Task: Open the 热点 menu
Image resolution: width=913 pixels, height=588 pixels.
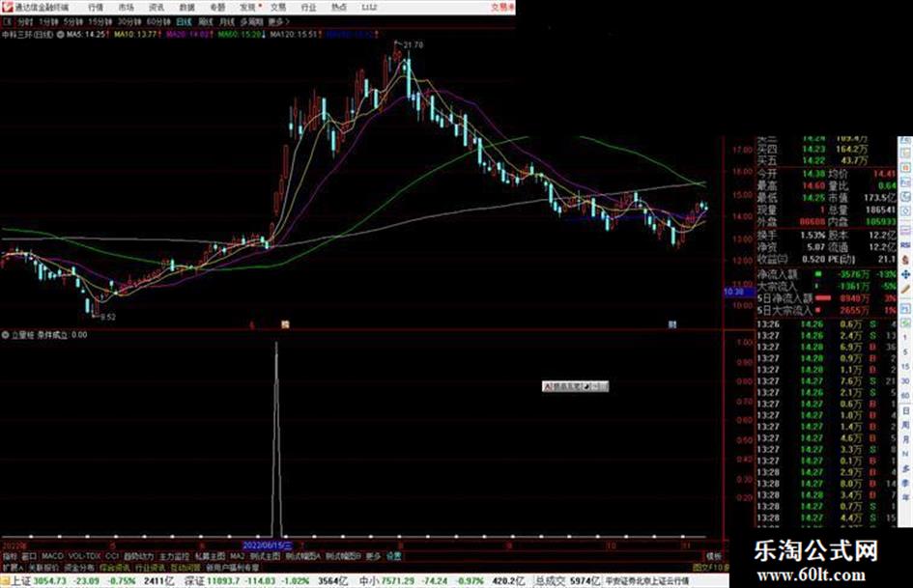Action: (x=339, y=7)
